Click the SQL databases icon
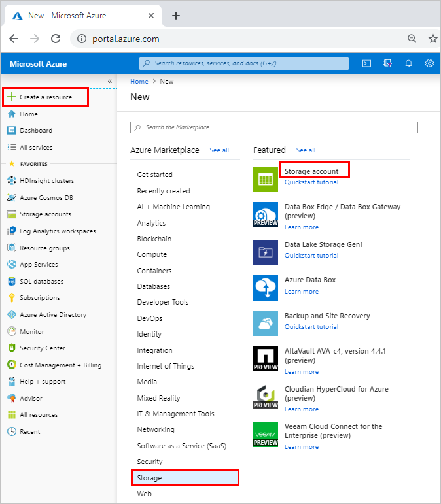This screenshot has width=441, height=504. (12, 281)
